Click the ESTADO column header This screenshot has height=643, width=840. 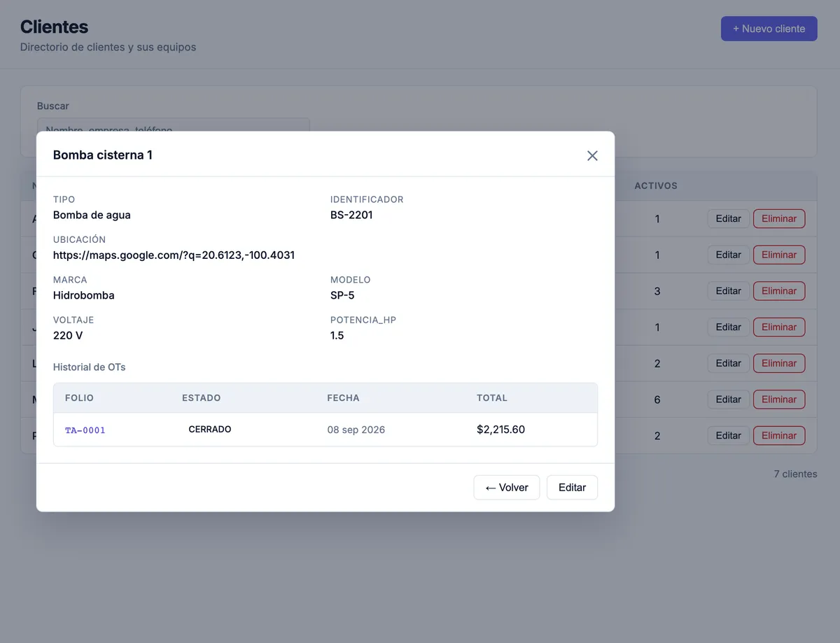(x=202, y=398)
